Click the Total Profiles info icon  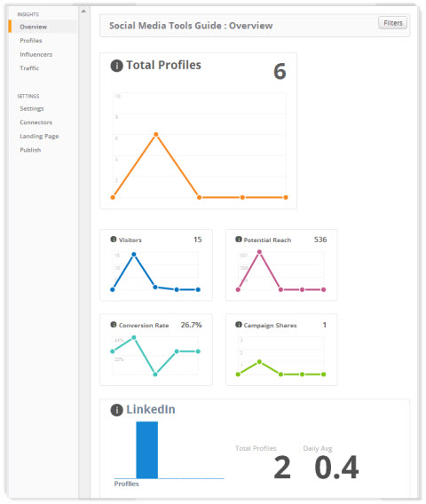[117, 66]
